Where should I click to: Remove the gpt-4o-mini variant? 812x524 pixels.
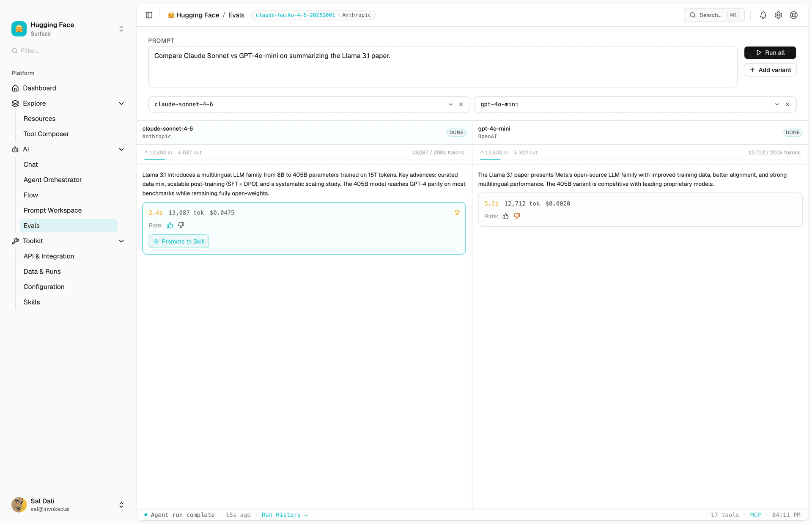(x=787, y=104)
